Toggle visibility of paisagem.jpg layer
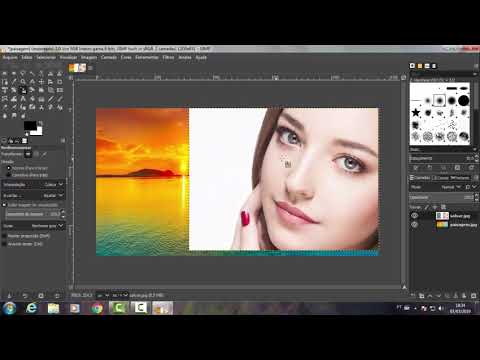Viewport: 480px width, 360px height. click(x=414, y=225)
